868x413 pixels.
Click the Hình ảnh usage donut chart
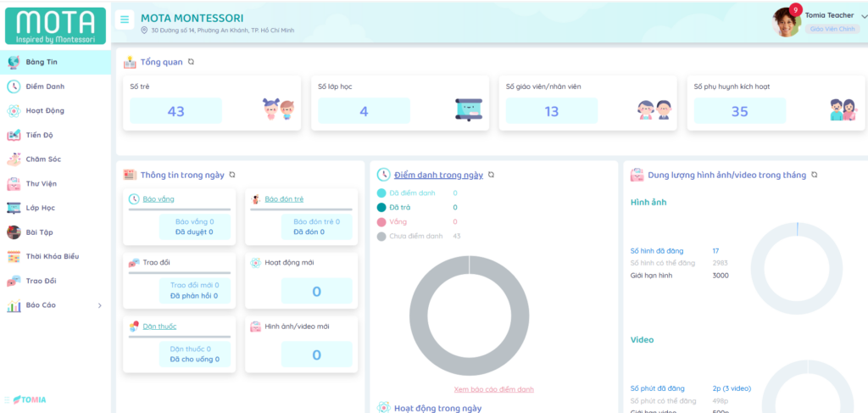(797, 269)
